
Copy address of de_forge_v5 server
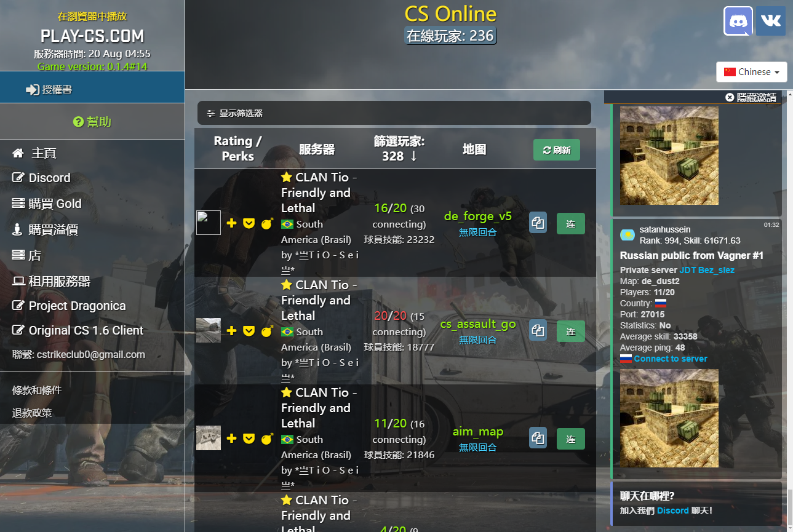[x=538, y=223]
